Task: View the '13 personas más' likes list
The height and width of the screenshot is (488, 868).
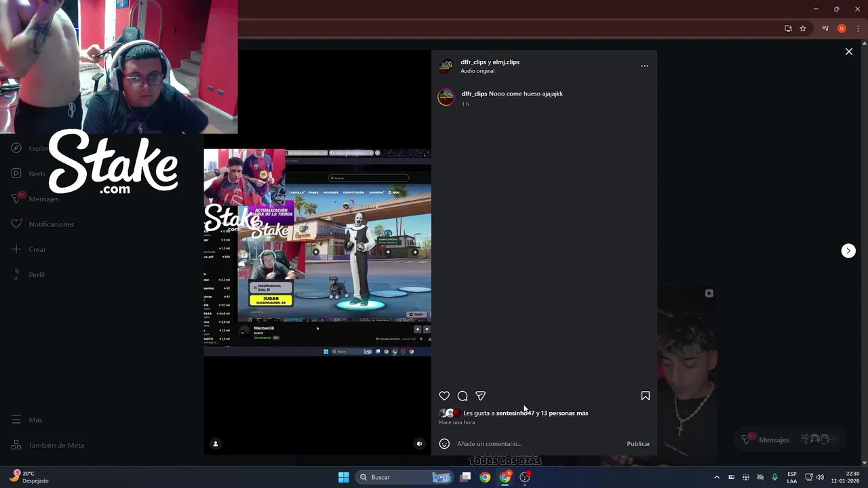Action: (x=564, y=413)
